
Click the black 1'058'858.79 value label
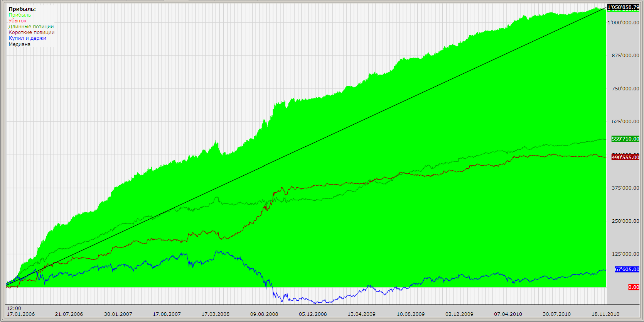click(623, 7)
